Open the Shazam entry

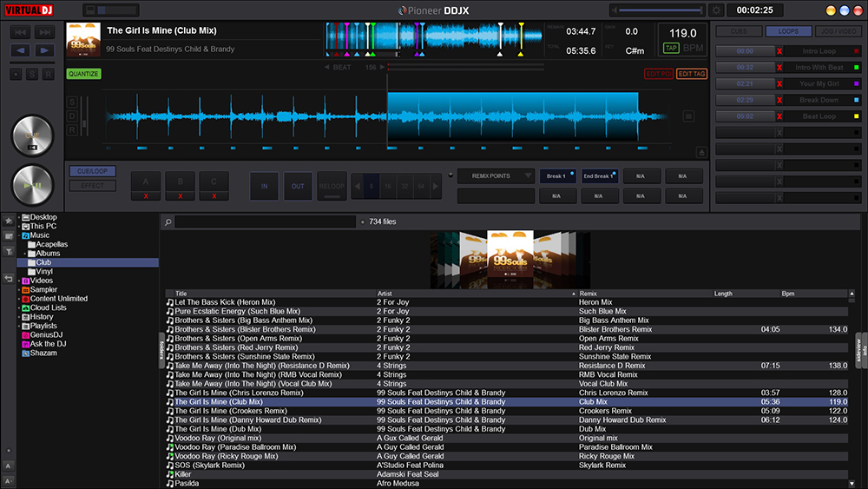(39, 353)
